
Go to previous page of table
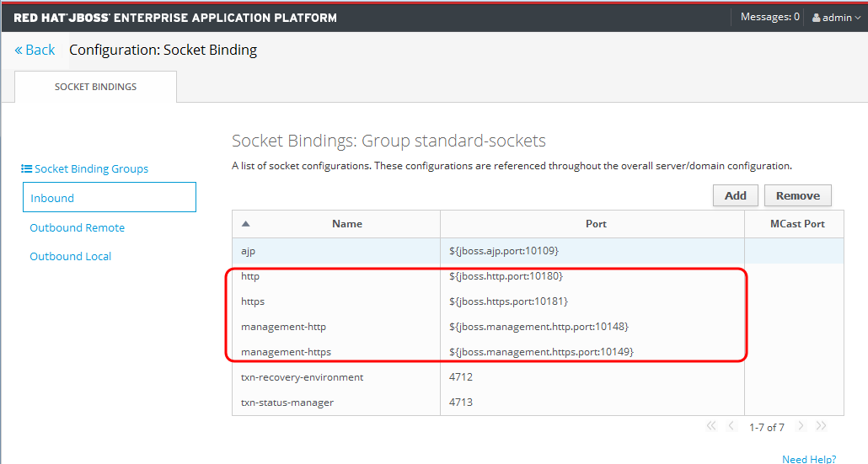pyautogui.click(x=731, y=427)
